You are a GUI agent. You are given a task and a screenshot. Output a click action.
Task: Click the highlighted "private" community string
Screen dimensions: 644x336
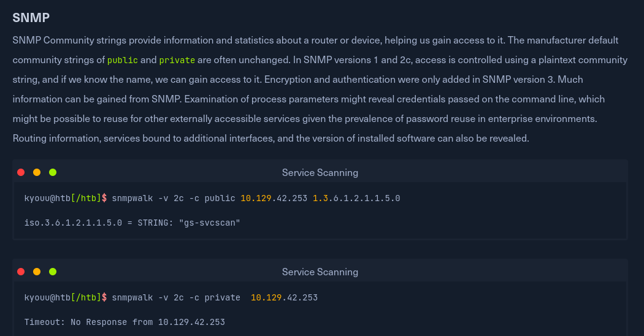click(177, 60)
